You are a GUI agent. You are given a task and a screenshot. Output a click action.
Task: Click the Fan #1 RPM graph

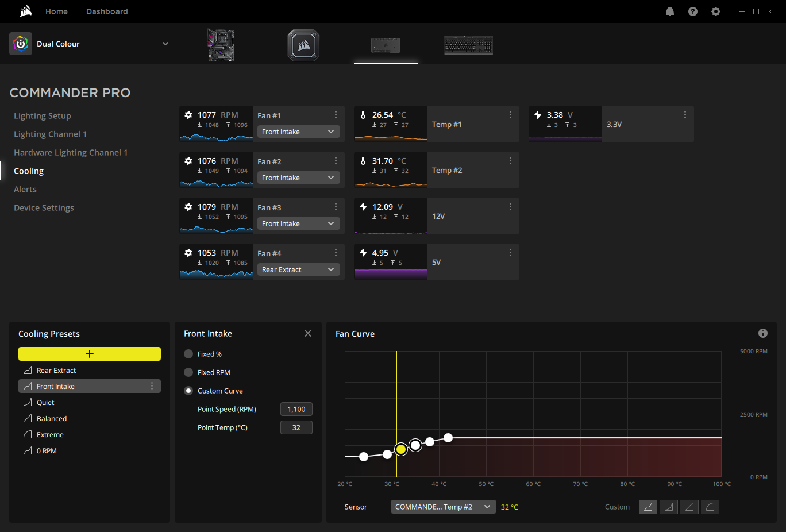pos(216,137)
